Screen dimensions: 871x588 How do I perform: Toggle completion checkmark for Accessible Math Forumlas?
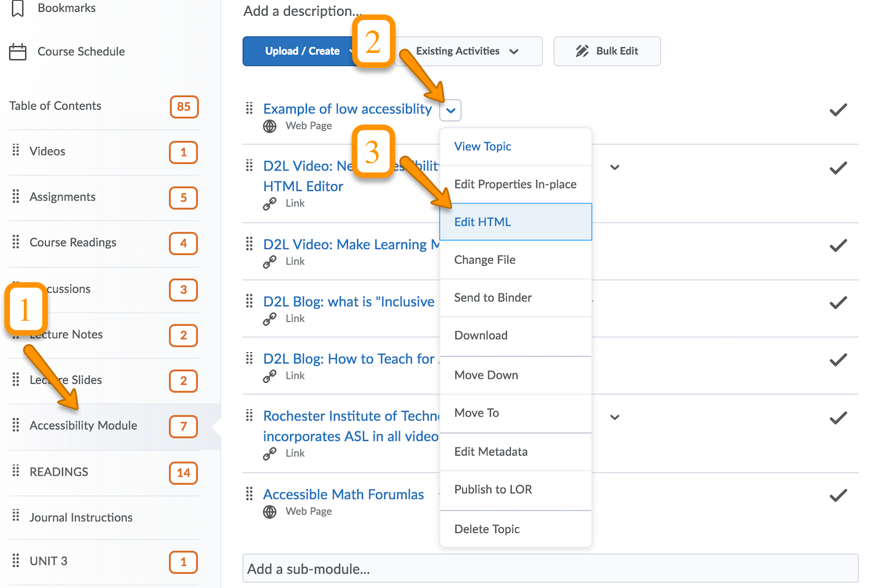click(x=838, y=496)
